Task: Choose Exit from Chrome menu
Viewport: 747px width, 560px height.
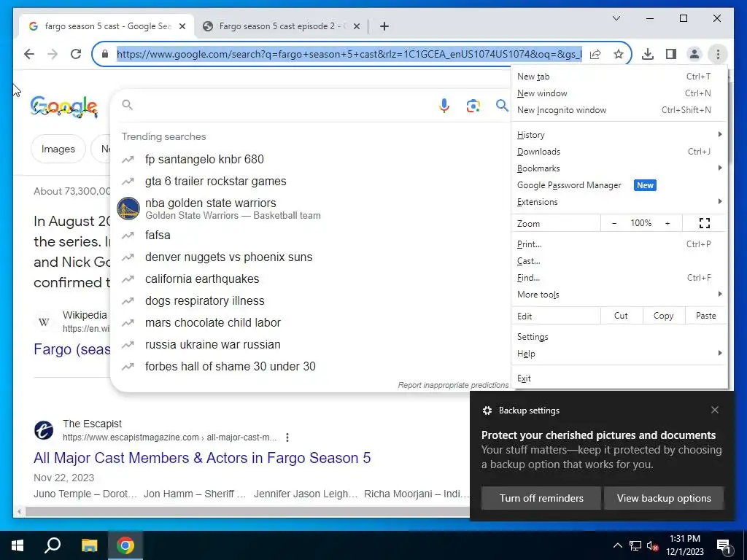Action: pos(619,378)
